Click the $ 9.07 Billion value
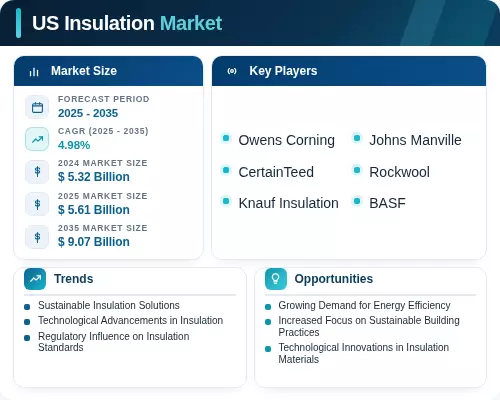Image resolution: width=500 pixels, height=400 pixels. click(94, 242)
